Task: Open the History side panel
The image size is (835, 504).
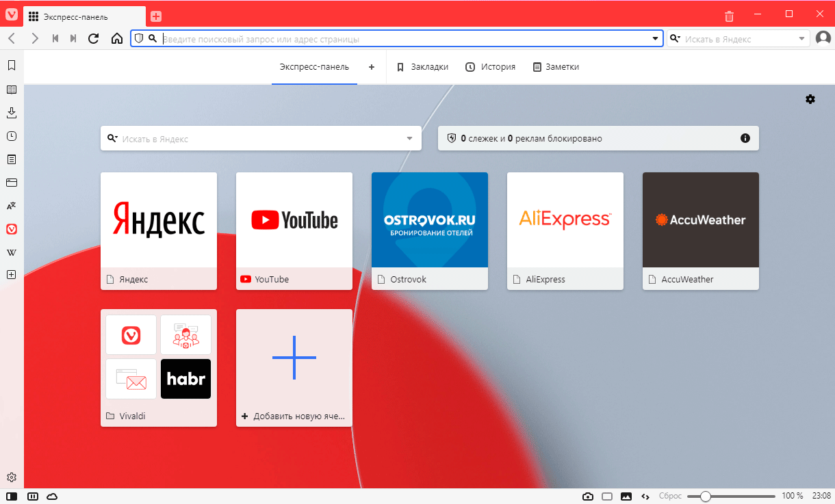Action: (12, 136)
